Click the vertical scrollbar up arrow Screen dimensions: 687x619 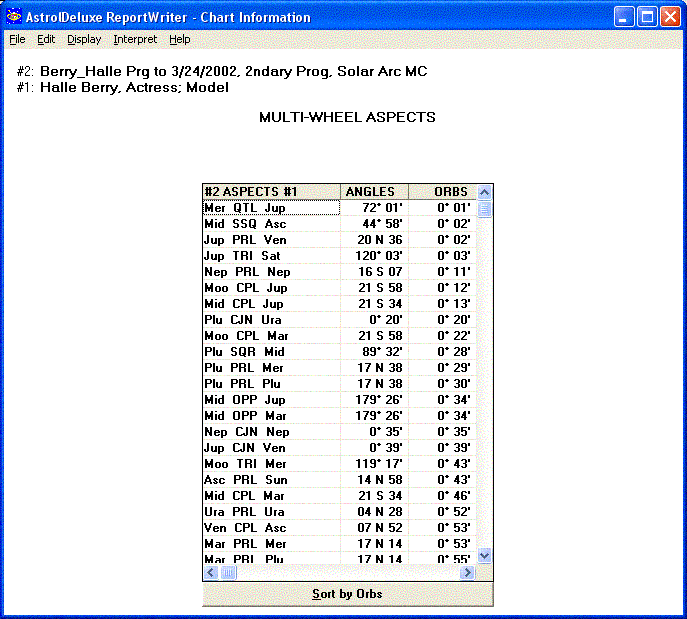(485, 192)
